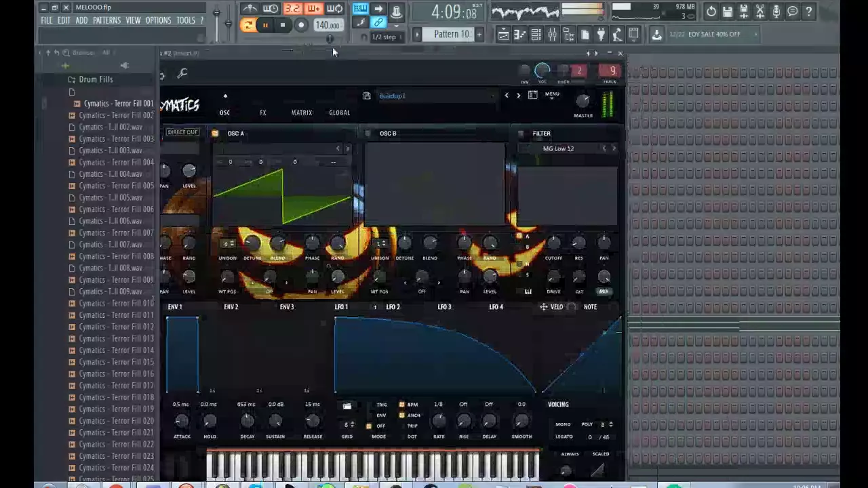868x488 pixels.
Task: Add new pattern with plus button
Action: (x=479, y=35)
